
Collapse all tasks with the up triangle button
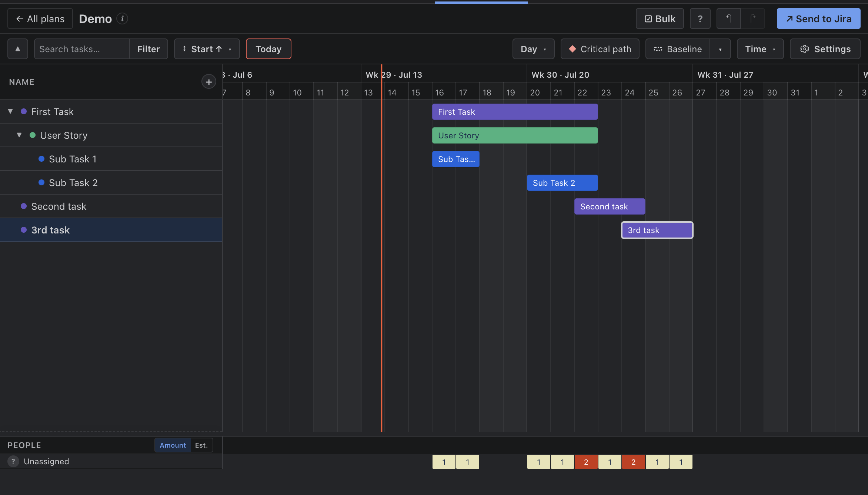(x=18, y=49)
